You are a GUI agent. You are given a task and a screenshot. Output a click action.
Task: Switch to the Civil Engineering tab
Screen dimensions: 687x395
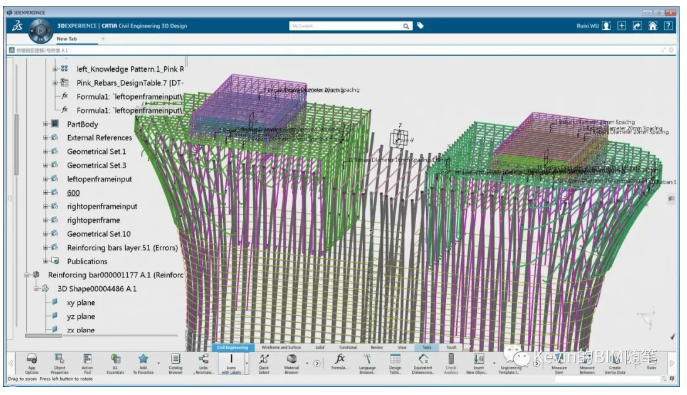click(232, 347)
